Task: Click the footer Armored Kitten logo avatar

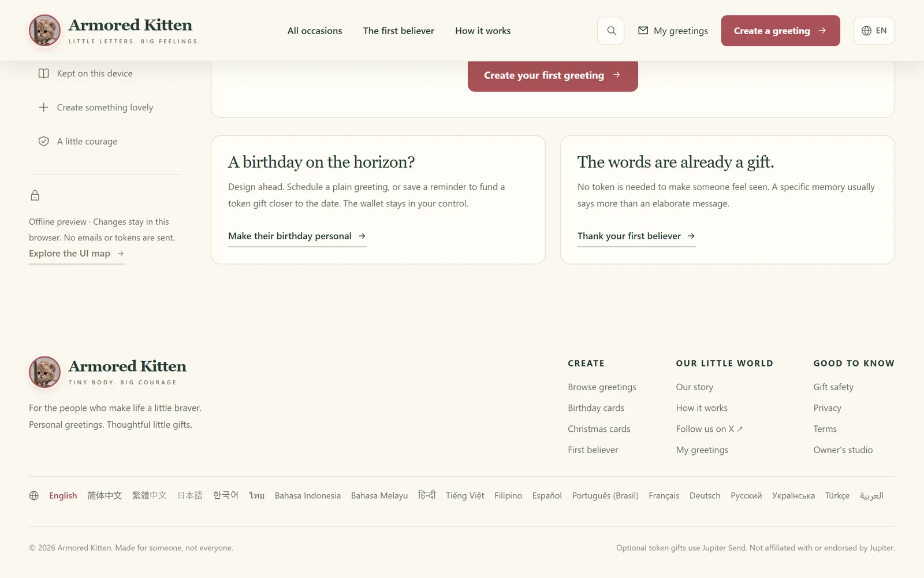Action: tap(44, 372)
